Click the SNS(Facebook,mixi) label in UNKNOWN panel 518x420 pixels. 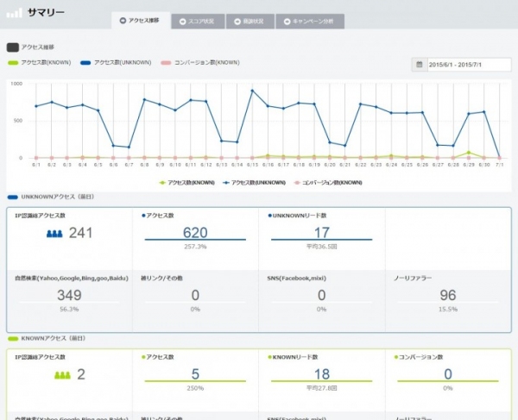pyautogui.click(x=297, y=278)
